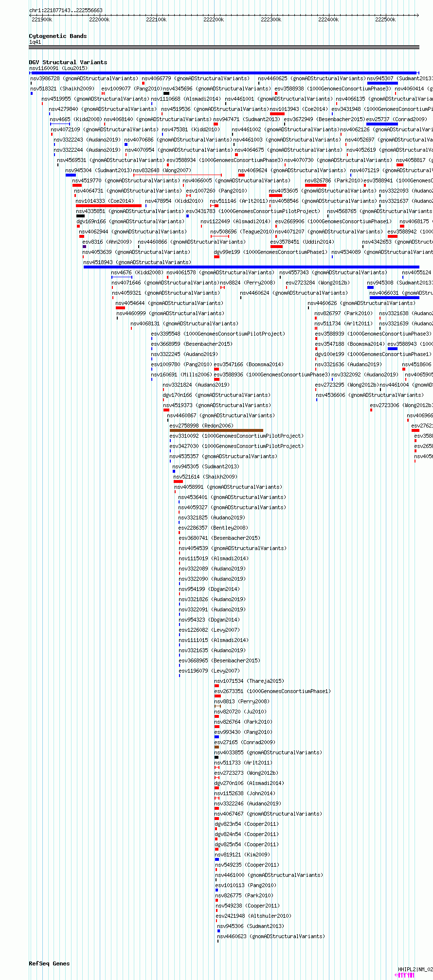
Task: Click the long blue nsv4518943 feature bar
Action: [251, 267]
